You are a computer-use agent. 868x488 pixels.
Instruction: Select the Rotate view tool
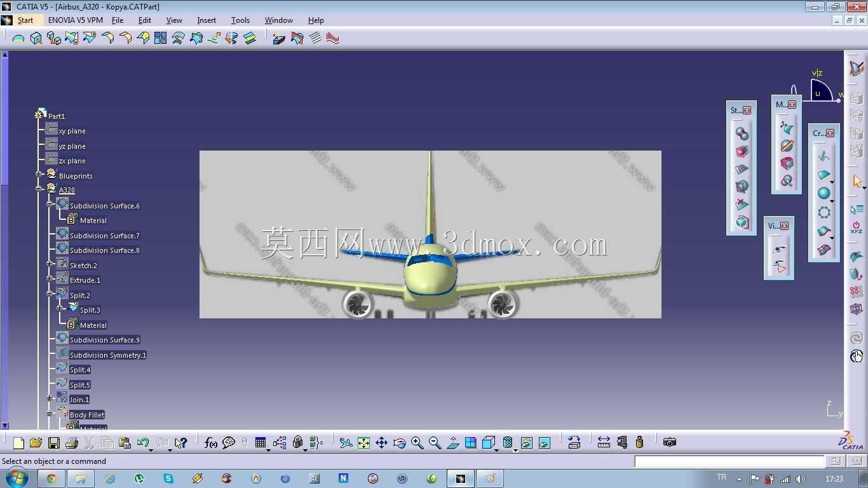point(399,443)
